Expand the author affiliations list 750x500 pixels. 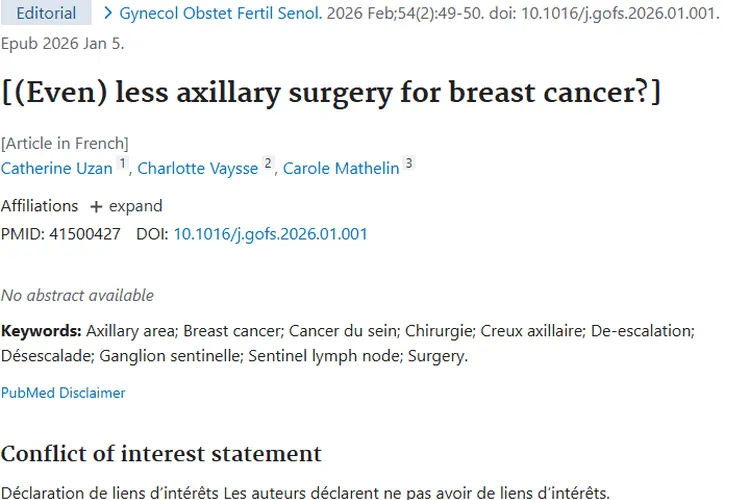135,206
